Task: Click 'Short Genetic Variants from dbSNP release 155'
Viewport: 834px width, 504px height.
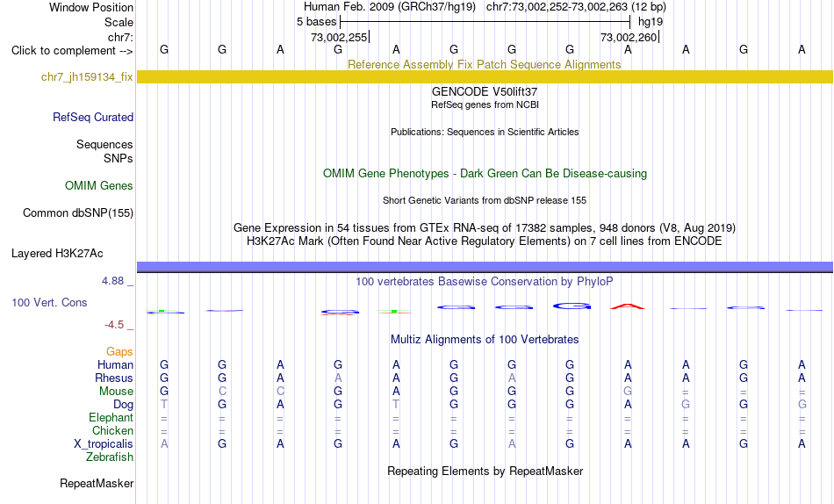Action: coord(485,201)
